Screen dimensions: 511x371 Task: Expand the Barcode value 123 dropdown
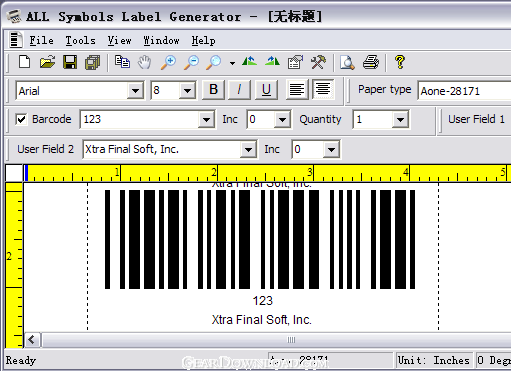[x=206, y=119]
